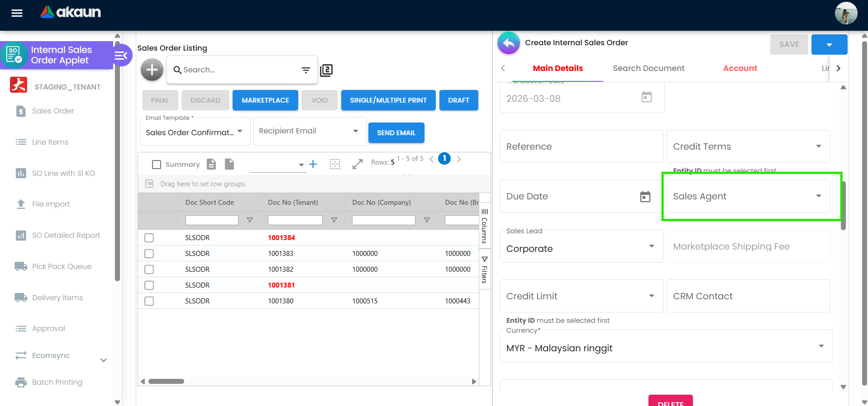Click the round plus create order button
The height and width of the screenshot is (406, 868).
tap(152, 70)
